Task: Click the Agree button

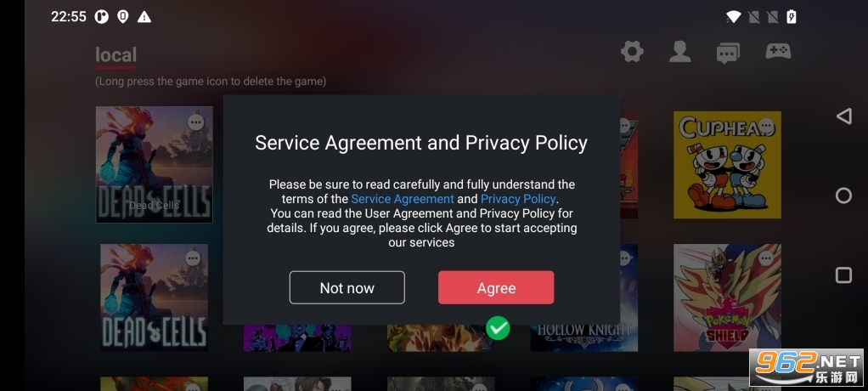Action: (x=496, y=287)
